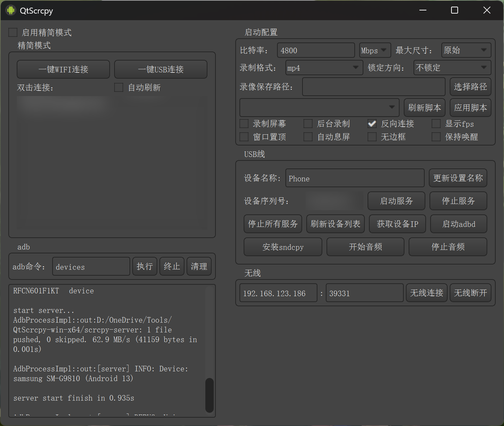Minimize the QtScrcpy window

(423, 10)
